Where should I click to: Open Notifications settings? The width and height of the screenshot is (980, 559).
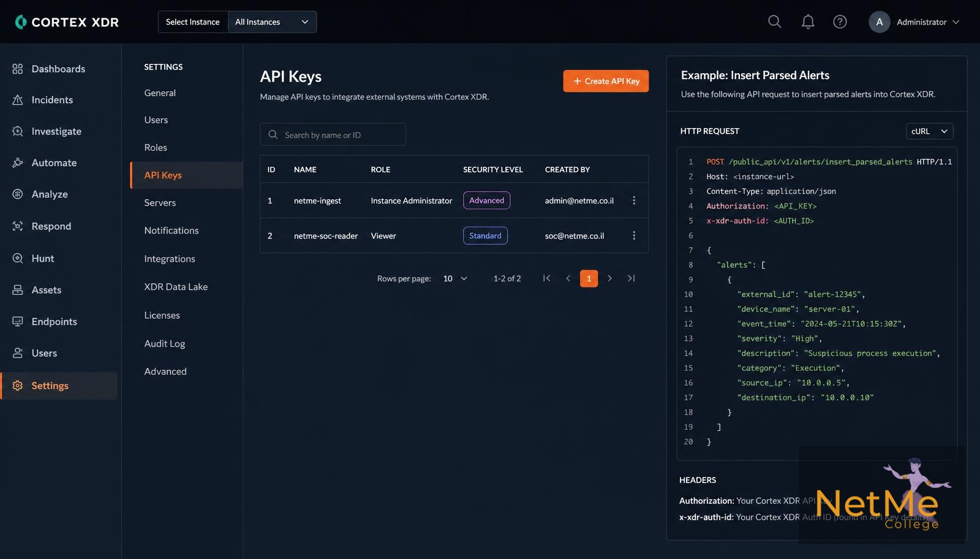pos(171,230)
